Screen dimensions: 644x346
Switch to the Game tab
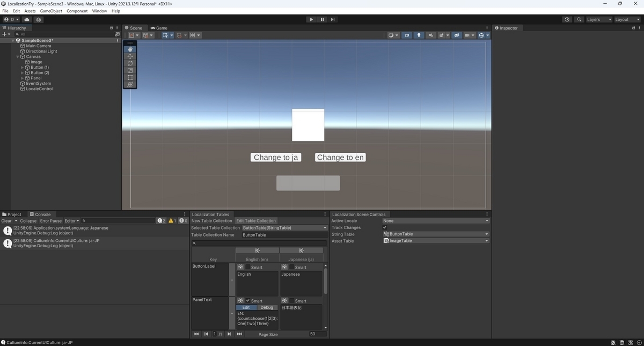159,28
